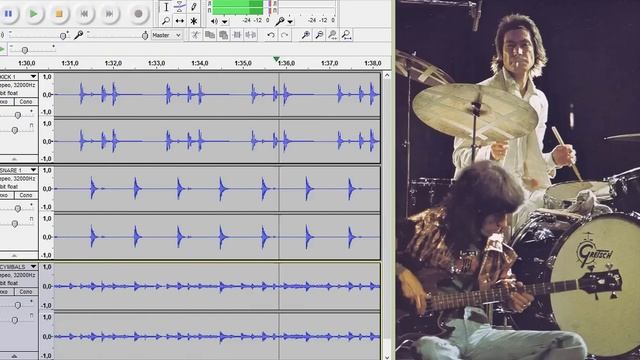
Task: Fit selection in window zoom icon
Action: (x=332, y=35)
